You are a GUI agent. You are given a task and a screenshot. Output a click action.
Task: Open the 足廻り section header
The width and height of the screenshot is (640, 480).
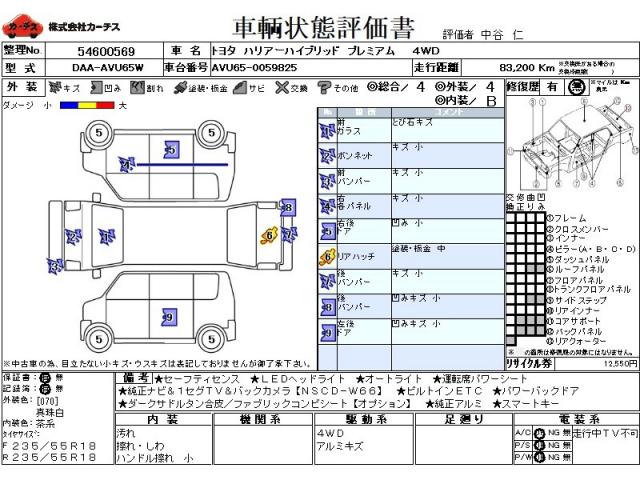point(464,419)
